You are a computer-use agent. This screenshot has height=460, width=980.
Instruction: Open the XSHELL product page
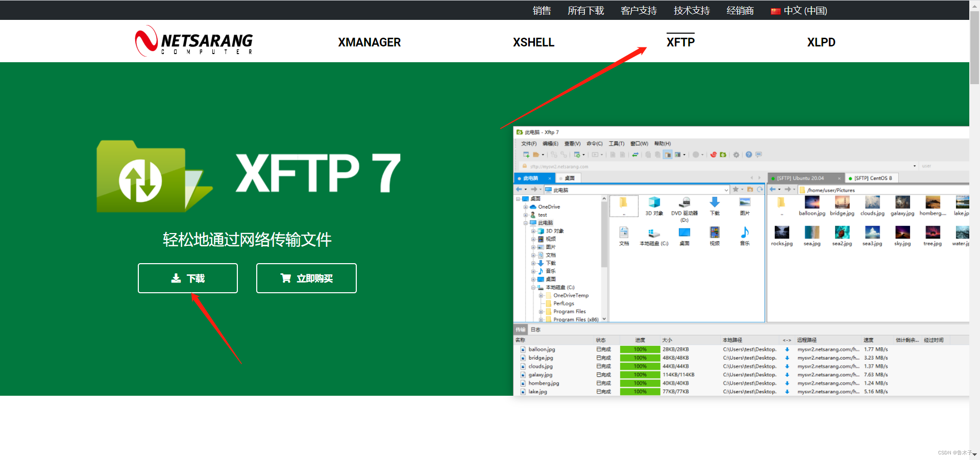coord(533,42)
